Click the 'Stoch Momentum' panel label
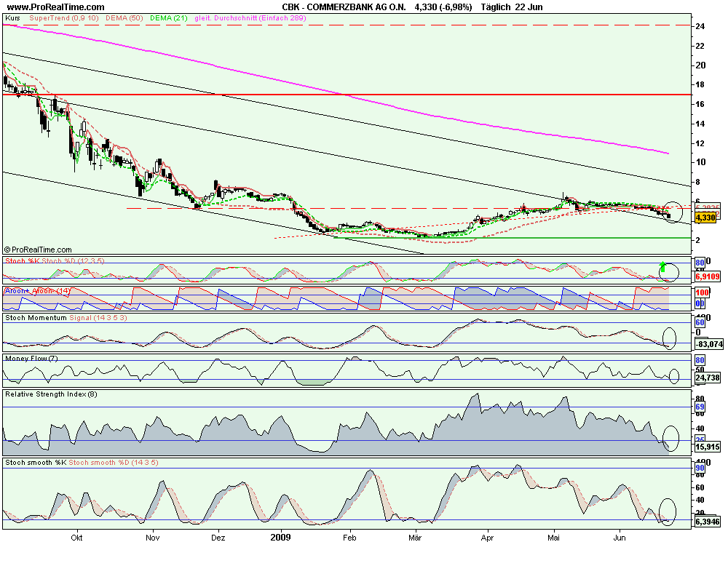728x582 pixels. 36,318
